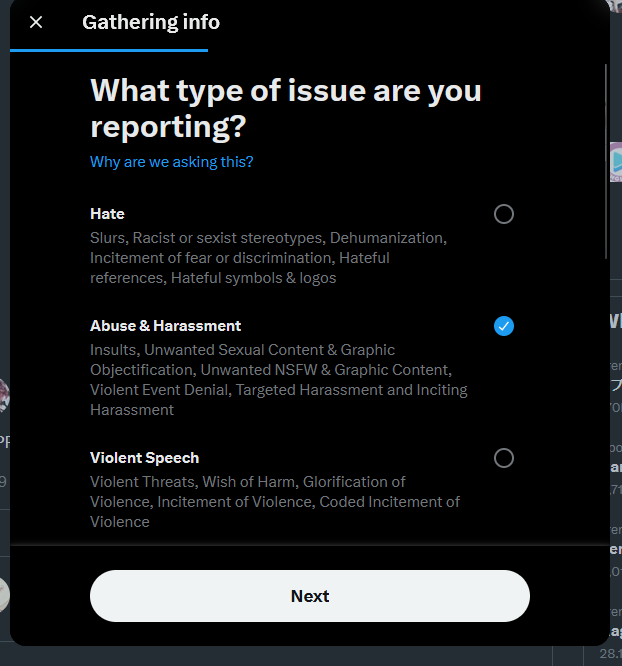Click the 'Gathering info' dialog title

151,22
